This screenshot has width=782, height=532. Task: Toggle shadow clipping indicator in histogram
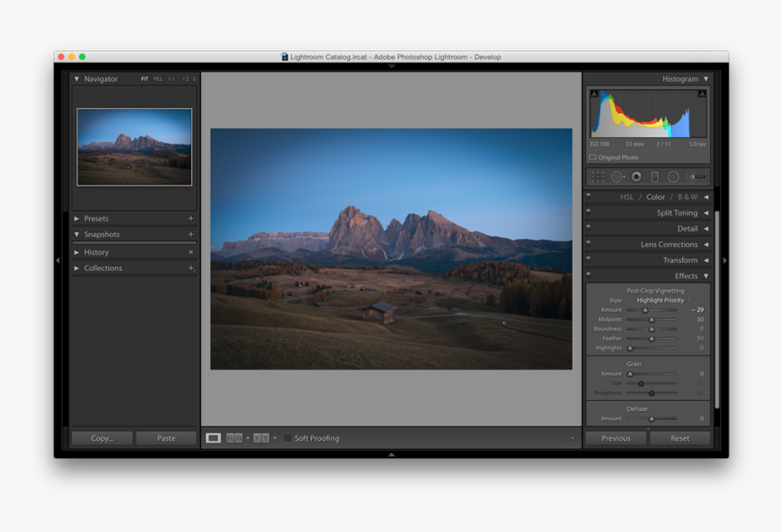[x=594, y=94]
